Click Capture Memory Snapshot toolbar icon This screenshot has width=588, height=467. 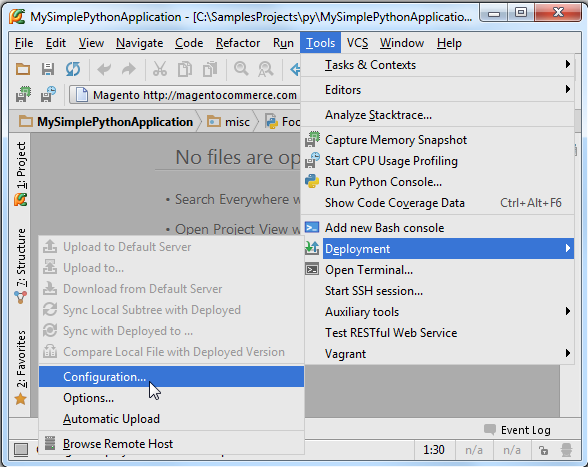[x=24, y=95]
